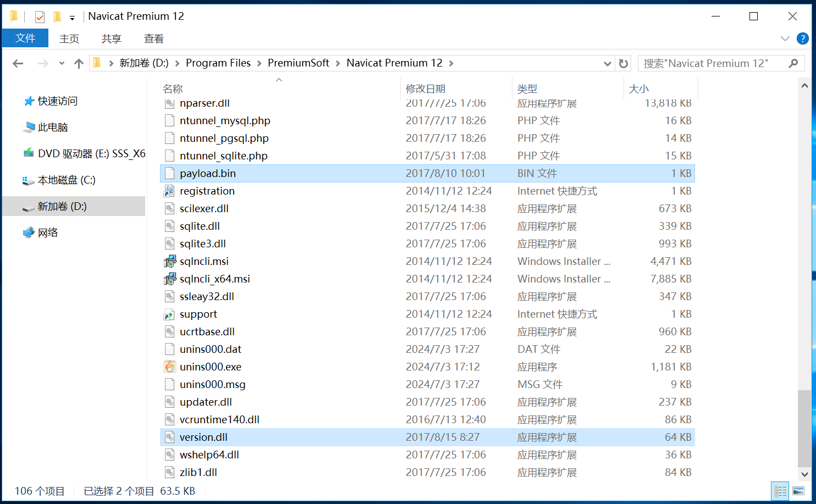Expand the ribbon with the chevron
The width and height of the screenshot is (816, 504).
click(x=785, y=38)
